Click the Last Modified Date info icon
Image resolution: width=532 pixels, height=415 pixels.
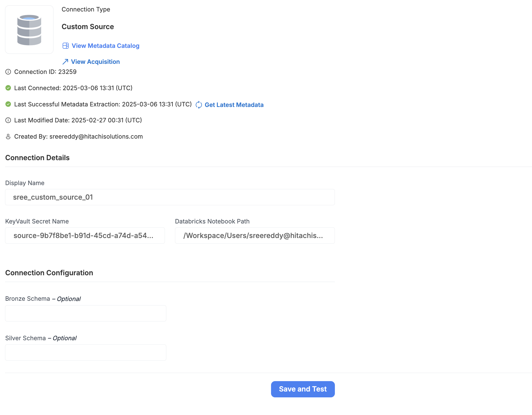(x=8, y=120)
